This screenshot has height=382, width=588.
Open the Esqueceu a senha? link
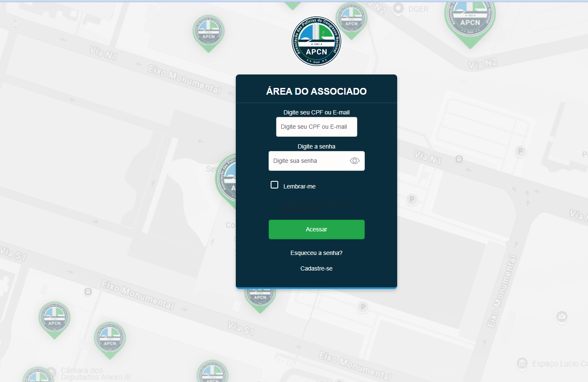tap(316, 253)
